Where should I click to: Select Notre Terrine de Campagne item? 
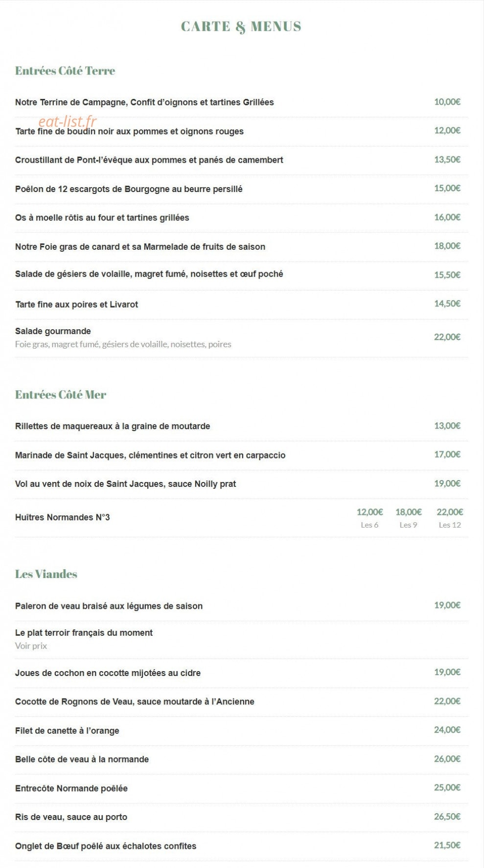(x=144, y=102)
